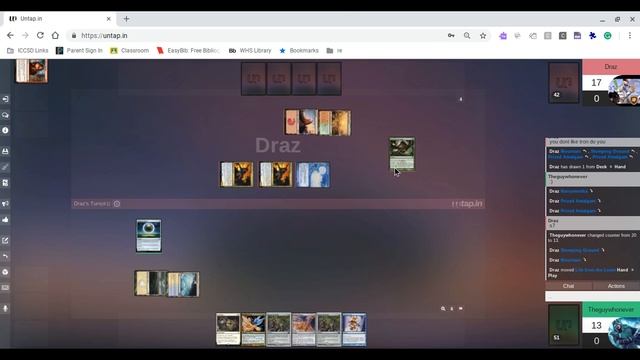Click the blue creature card on Draz's battlefield

tap(313, 175)
